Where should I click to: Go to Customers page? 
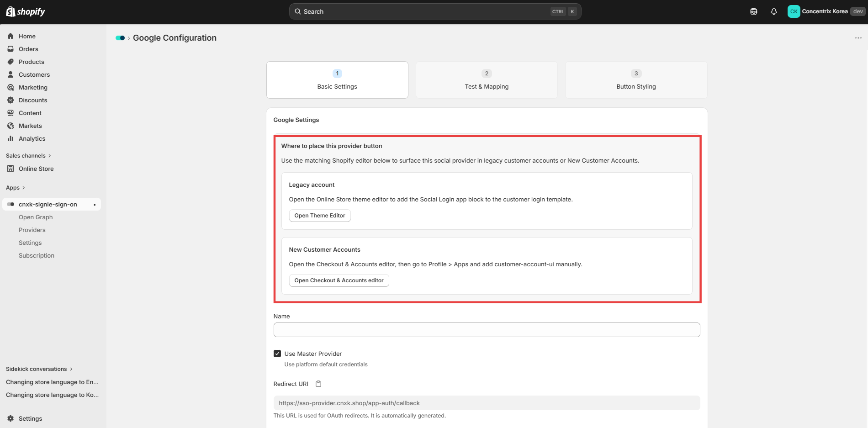tap(34, 74)
